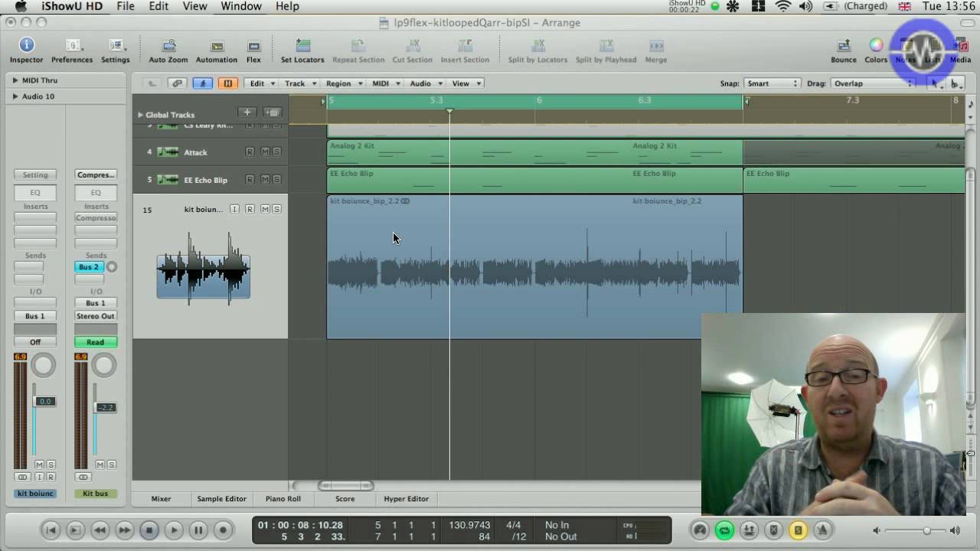Open the Piano Roll tab
The height and width of the screenshot is (551, 980).
point(283,498)
